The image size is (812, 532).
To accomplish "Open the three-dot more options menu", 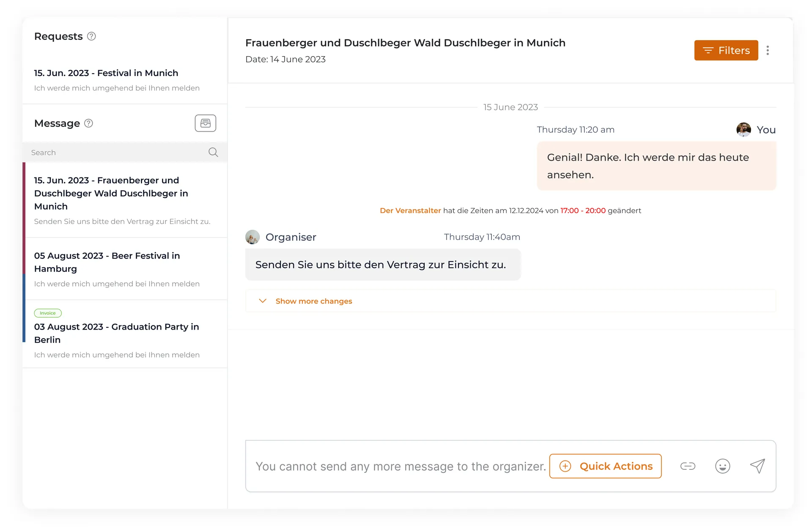I will (768, 50).
